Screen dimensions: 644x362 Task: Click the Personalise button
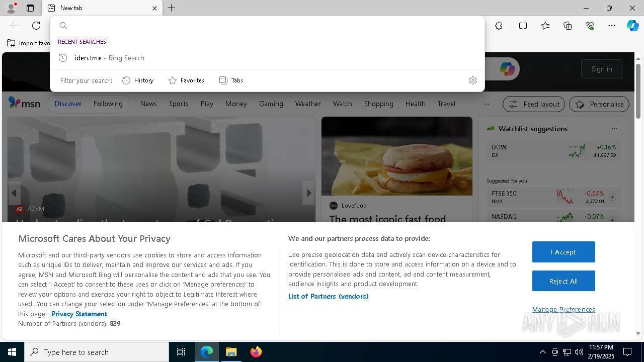click(x=599, y=104)
